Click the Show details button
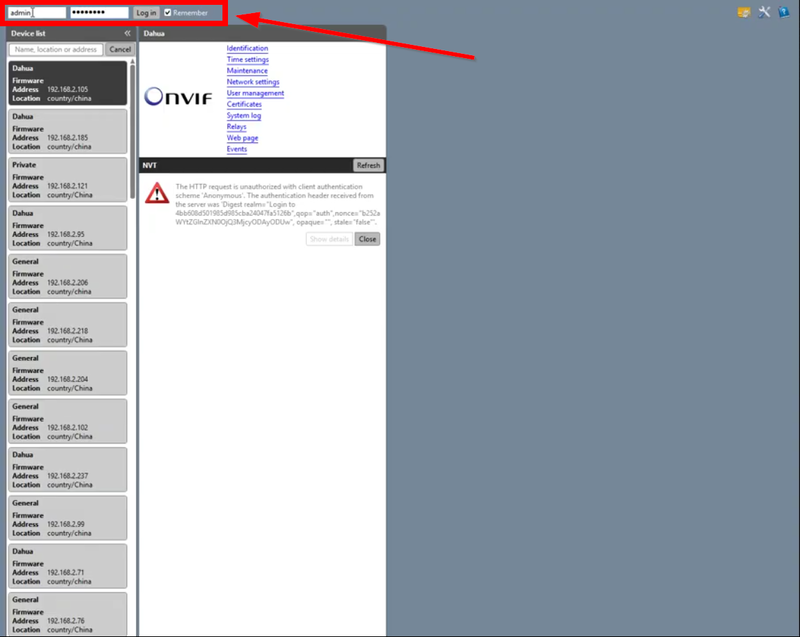The width and height of the screenshot is (800, 637). 329,239
